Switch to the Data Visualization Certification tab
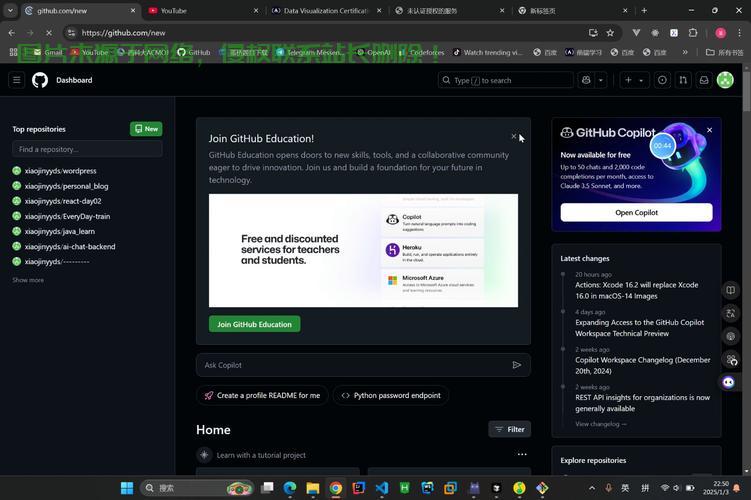This screenshot has width=751, height=500. tap(326, 11)
